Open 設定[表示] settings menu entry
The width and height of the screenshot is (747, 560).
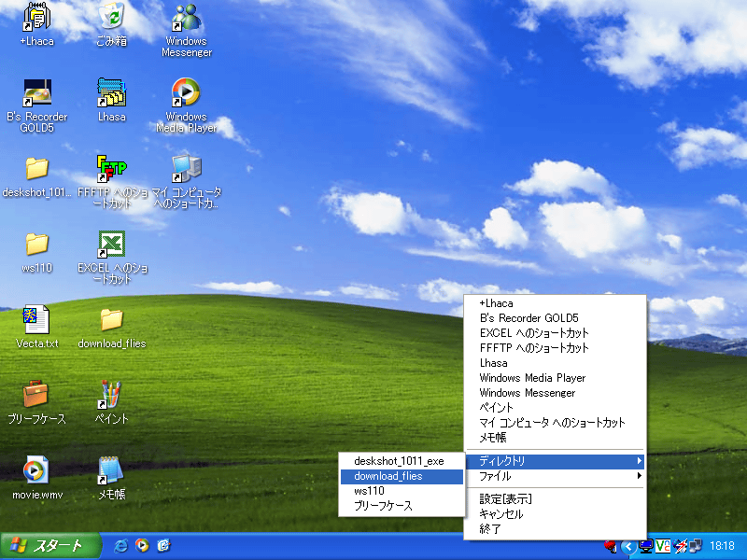coord(555,498)
